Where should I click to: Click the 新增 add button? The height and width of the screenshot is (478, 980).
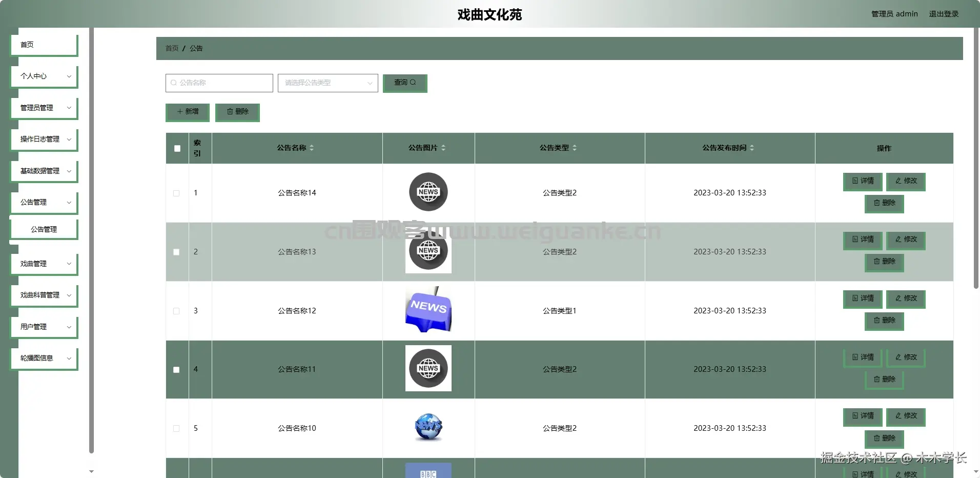coord(188,112)
